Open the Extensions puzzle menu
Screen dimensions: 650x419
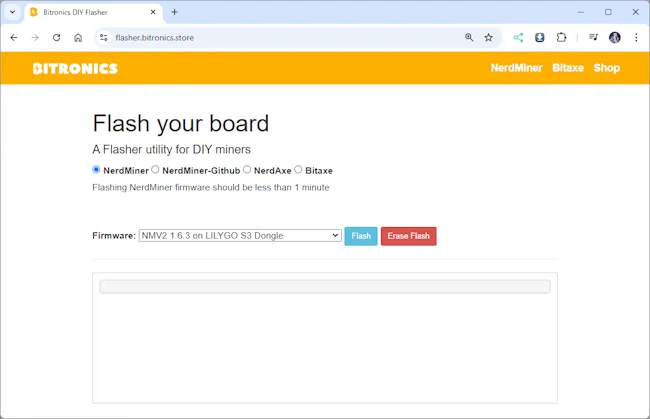tap(561, 38)
